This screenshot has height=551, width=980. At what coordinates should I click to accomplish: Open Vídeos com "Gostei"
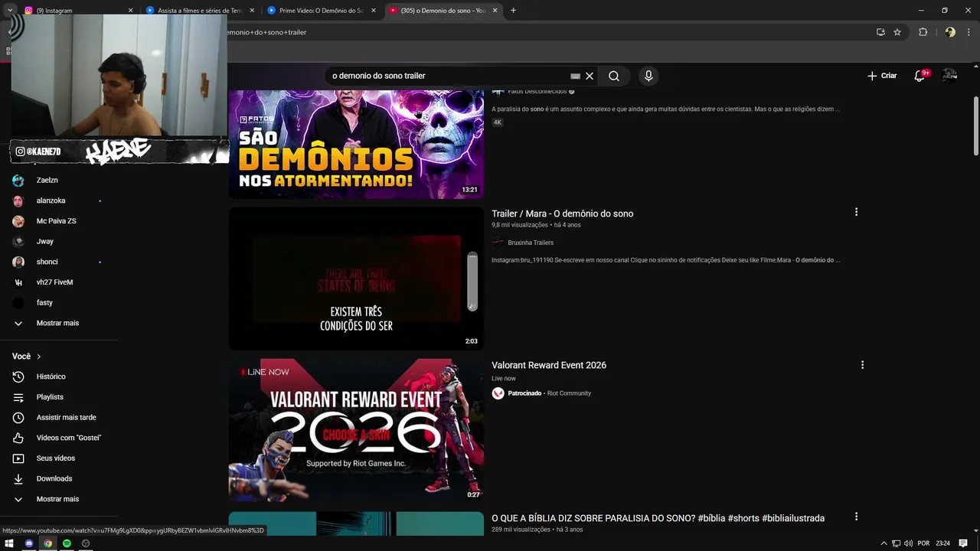(x=69, y=438)
